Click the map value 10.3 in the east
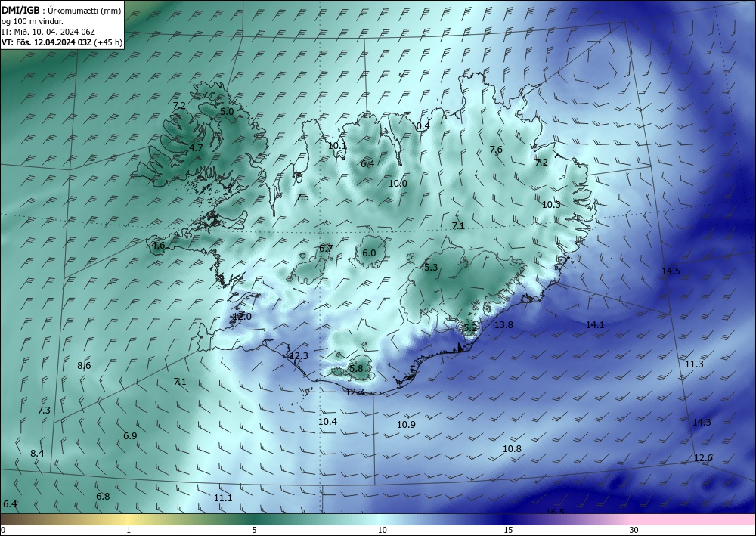 click(x=551, y=204)
